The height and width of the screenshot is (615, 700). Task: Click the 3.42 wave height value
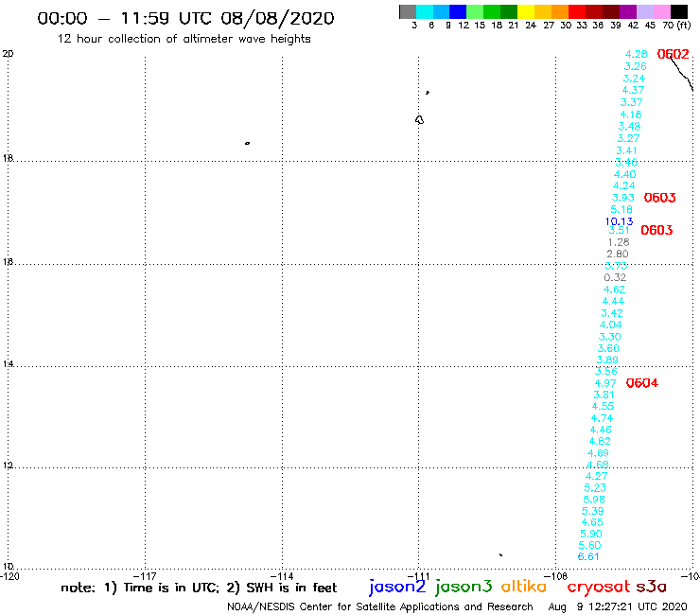click(x=612, y=313)
